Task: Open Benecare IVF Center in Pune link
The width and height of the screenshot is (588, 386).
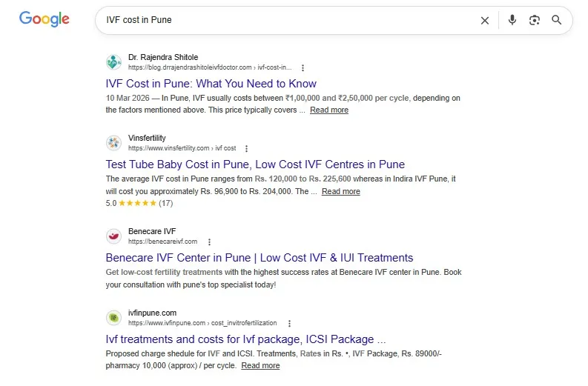Action: (x=259, y=258)
